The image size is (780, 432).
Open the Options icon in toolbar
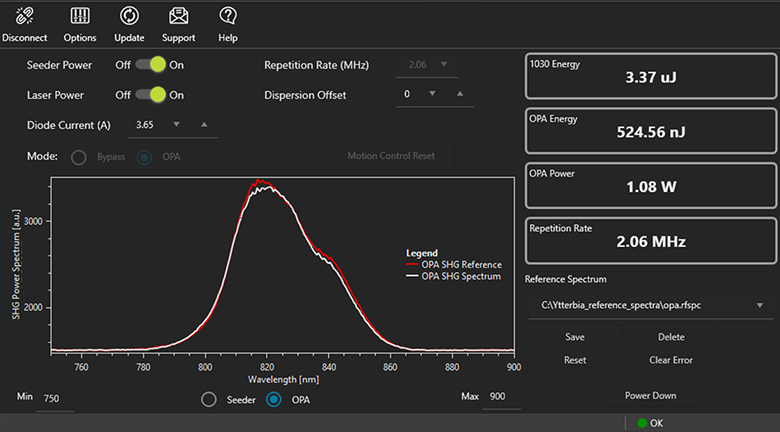(x=80, y=16)
